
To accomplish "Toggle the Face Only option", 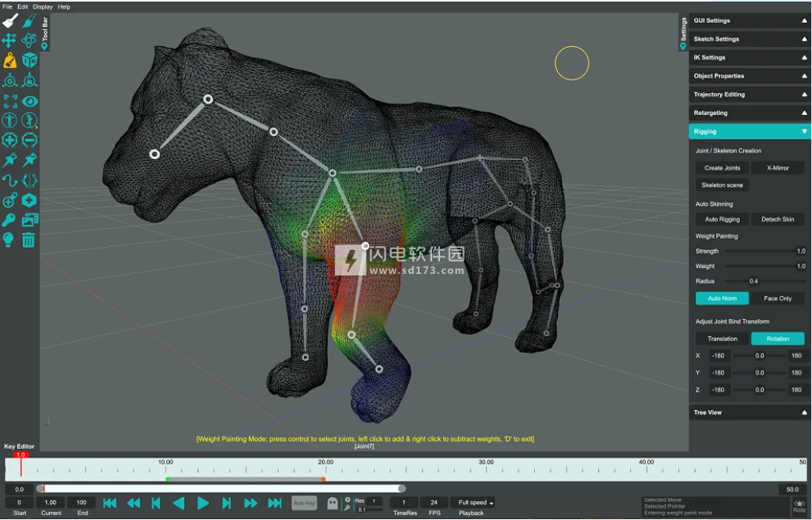I will point(777,298).
